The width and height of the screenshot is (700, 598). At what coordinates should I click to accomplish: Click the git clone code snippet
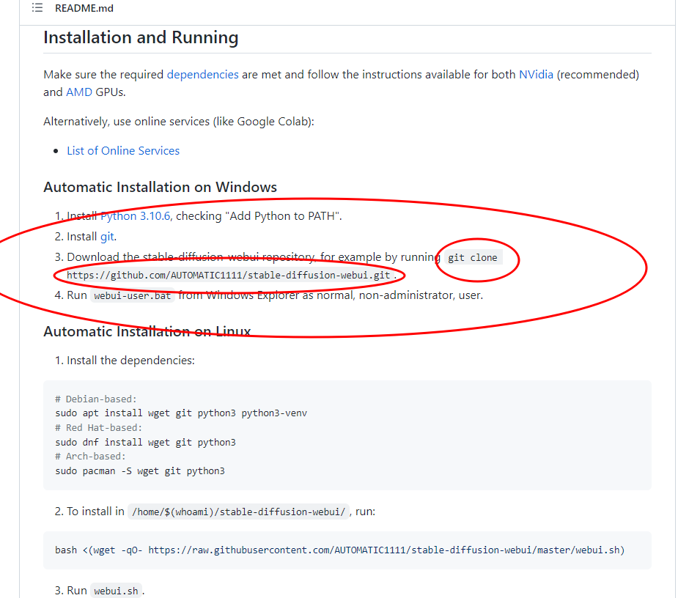pos(472,257)
